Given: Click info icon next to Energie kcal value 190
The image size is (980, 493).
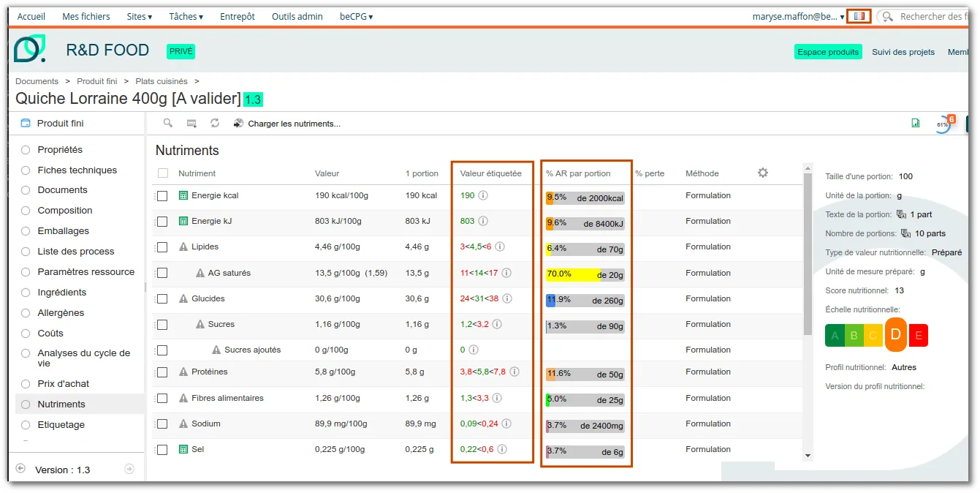Looking at the screenshot, I should pyautogui.click(x=483, y=195).
